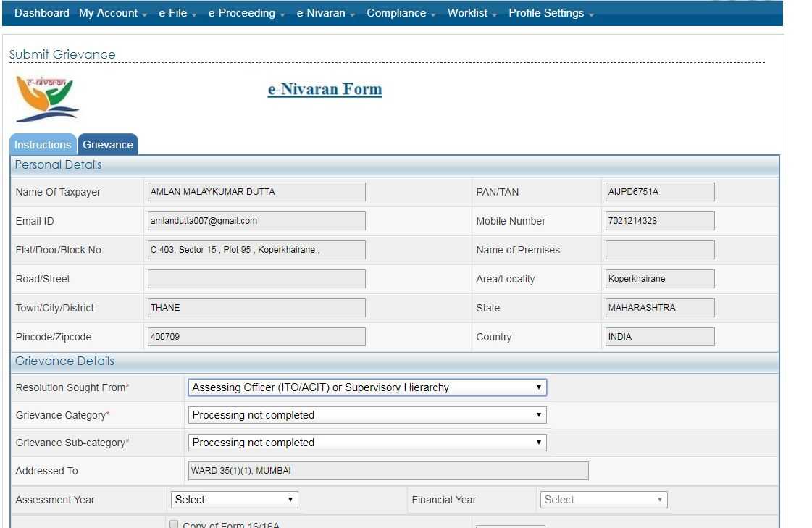Image resolution: width=812 pixels, height=528 pixels.
Task: Tick the Copy of Form 16/16A checkbox
Action: point(174,524)
